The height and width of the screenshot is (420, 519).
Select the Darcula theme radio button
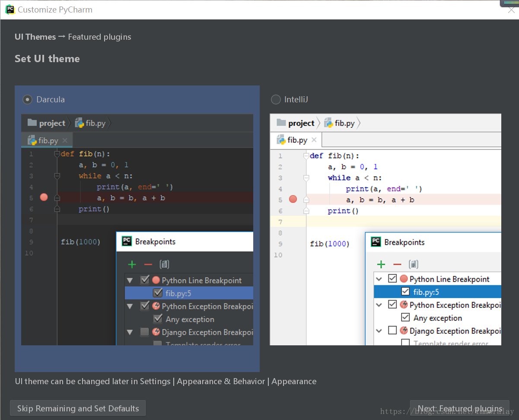coord(27,99)
